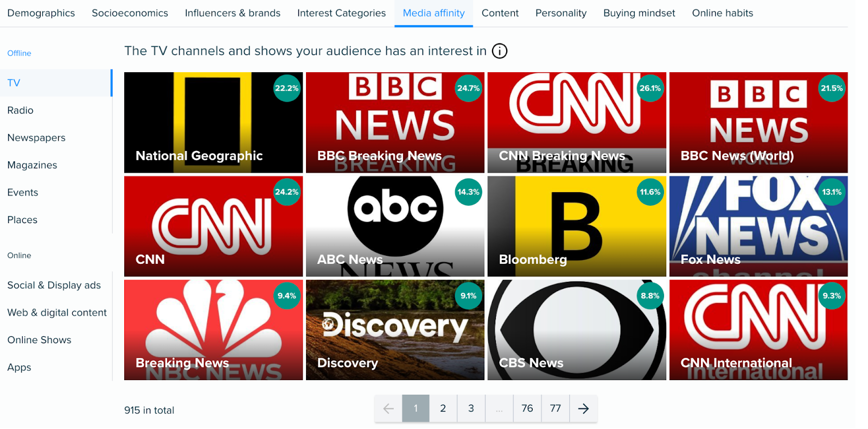The width and height of the screenshot is (868, 429).
Task: Switch to Influencers & brands tab
Action: tap(232, 13)
